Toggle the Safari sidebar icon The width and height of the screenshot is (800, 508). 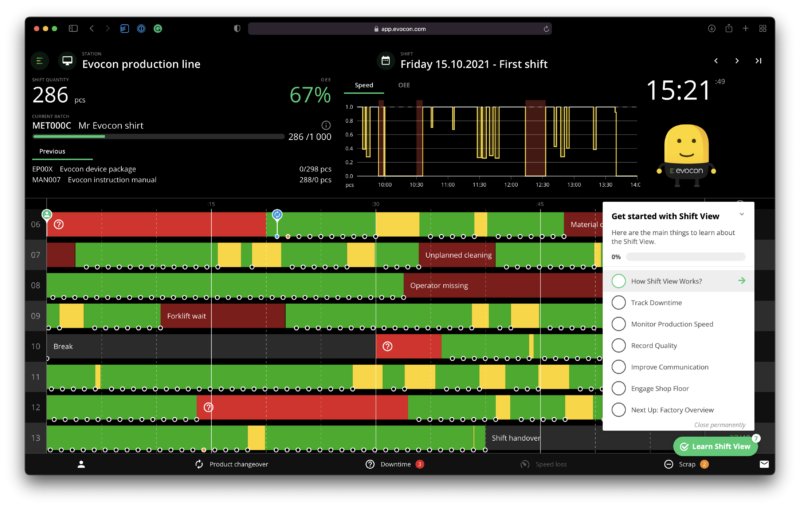[x=73, y=29]
